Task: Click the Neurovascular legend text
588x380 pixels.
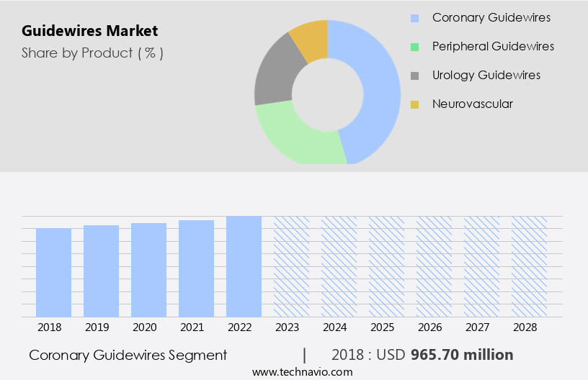Action: click(472, 104)
